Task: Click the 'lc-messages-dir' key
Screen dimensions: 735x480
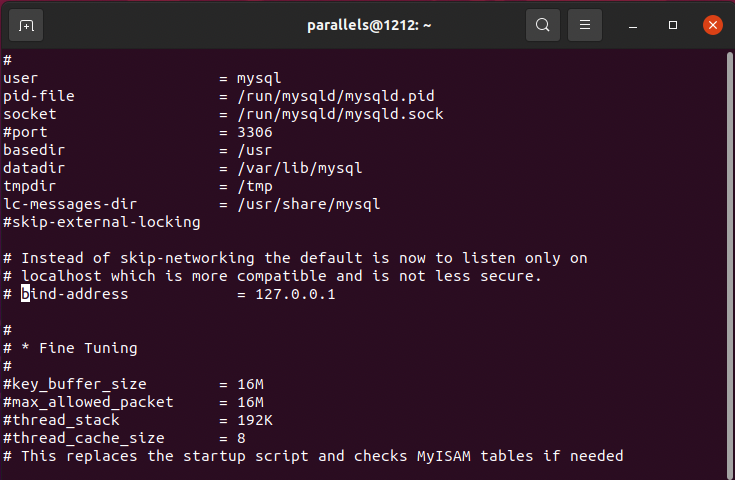Action: (x=70, y=204)
